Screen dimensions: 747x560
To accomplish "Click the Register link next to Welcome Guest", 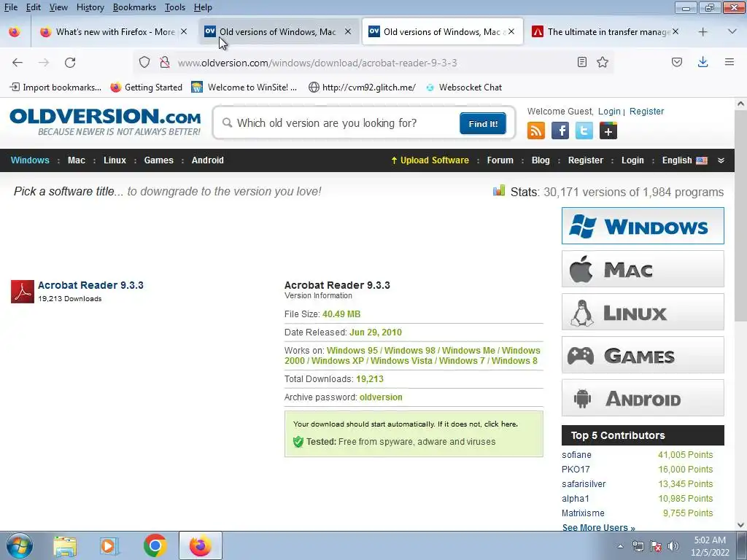I will coord(646,112).
